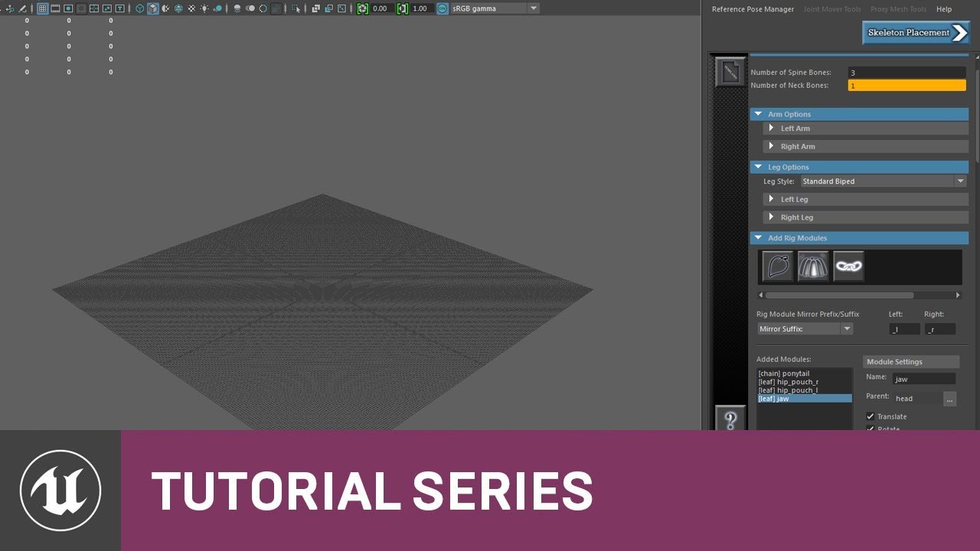
Task: Select the [leaf] hip_pouch_r module
Action: [x=804, y=382]
